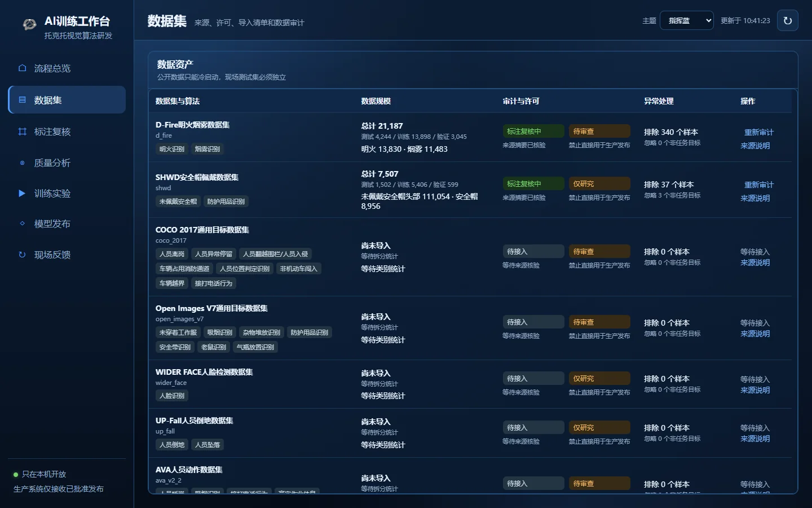Go to 标注复核 navigation item

(x=67, y=132)
